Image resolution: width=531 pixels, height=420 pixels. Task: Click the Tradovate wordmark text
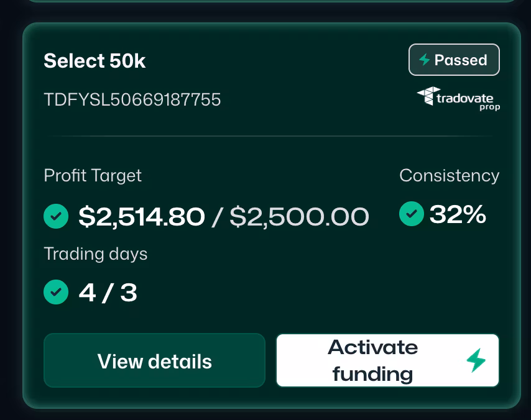coord(464,98)
